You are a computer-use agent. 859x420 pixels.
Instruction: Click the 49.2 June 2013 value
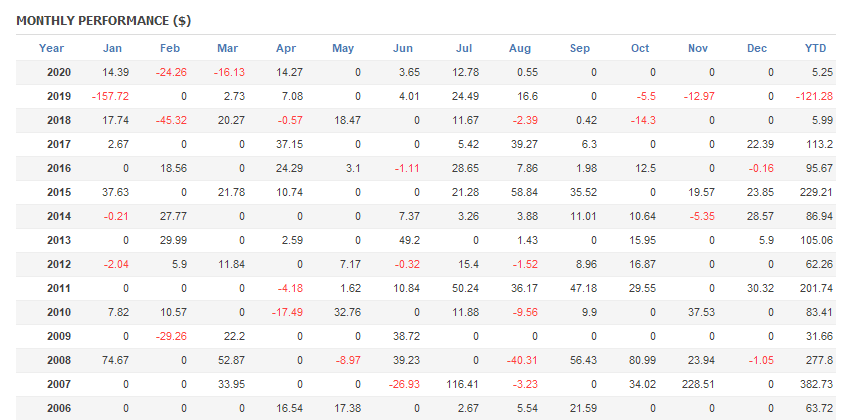pos(409,240)
